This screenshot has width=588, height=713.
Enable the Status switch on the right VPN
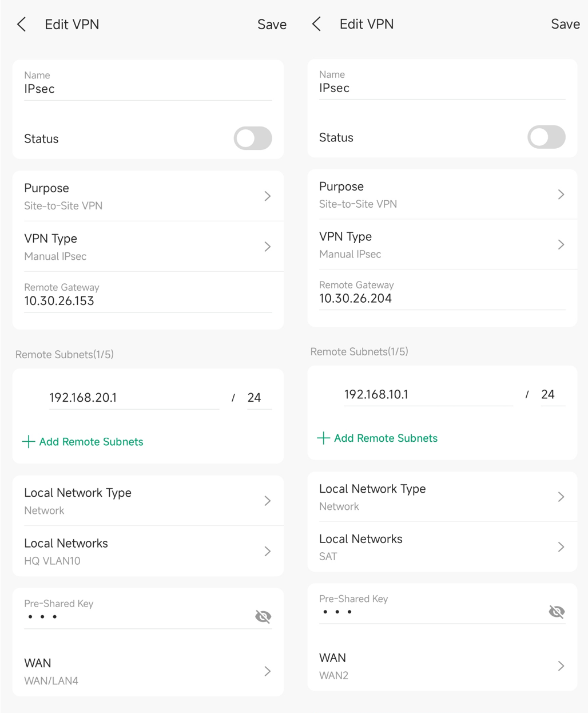click(546, 137)
